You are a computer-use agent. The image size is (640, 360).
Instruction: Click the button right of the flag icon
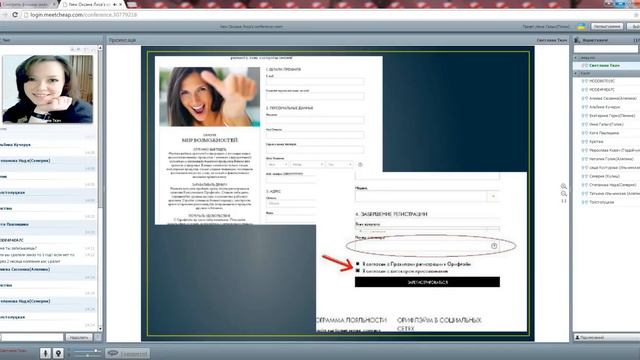(x=607, y=26)
